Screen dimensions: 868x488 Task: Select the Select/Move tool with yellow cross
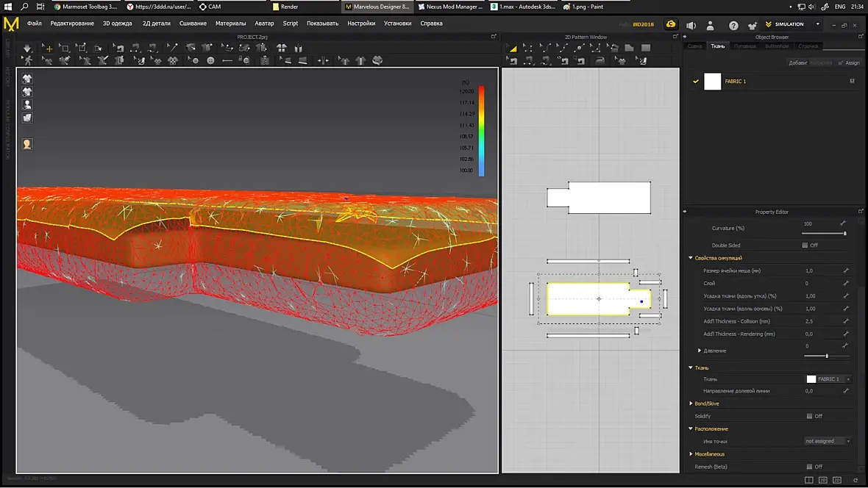[49, 49]
